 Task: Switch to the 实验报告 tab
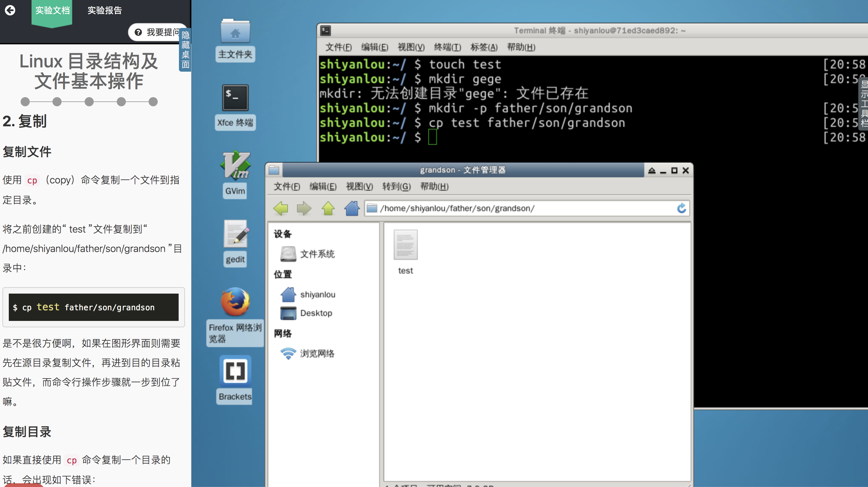tap(104, 10)
